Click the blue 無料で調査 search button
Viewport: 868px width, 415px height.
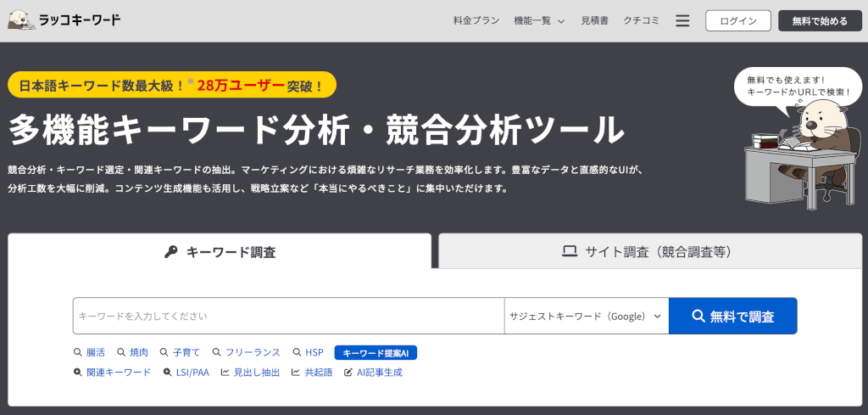pos(733,317)
